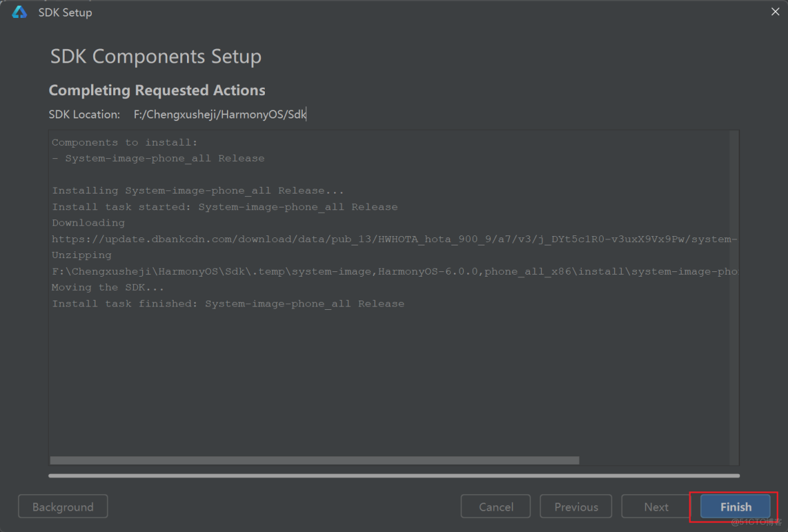Click the SDK Location path field
788x532 pixels.
click(x=220, y=114)
